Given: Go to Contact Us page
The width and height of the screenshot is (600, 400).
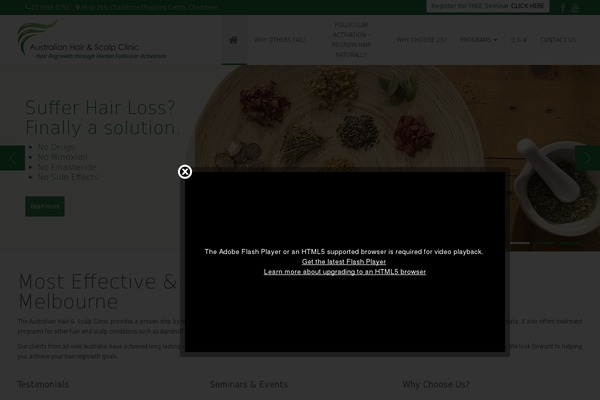Looking at the screenshot, I should [x=558, y=40].
